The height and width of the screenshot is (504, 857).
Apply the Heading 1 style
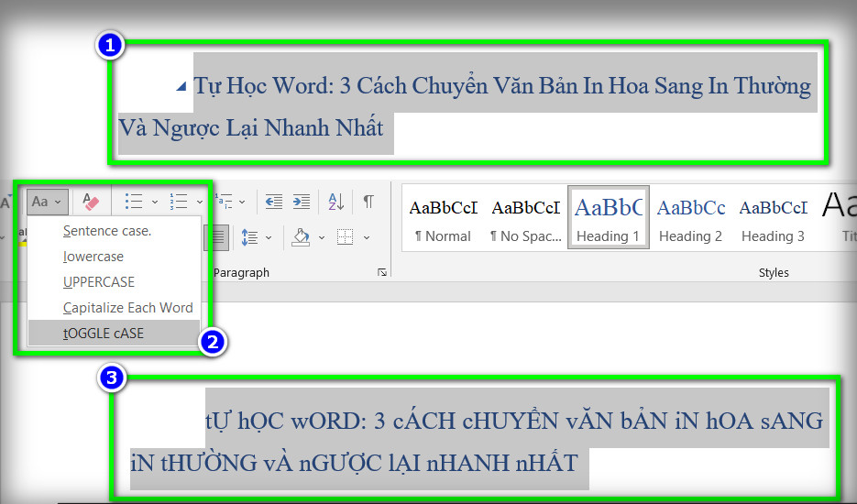609,217
